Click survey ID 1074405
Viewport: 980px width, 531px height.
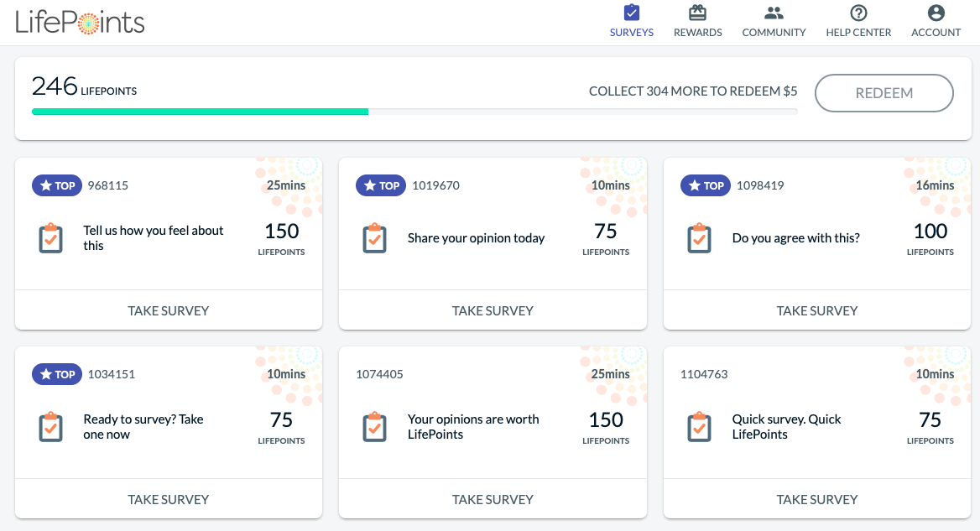[x=379, y=374]
